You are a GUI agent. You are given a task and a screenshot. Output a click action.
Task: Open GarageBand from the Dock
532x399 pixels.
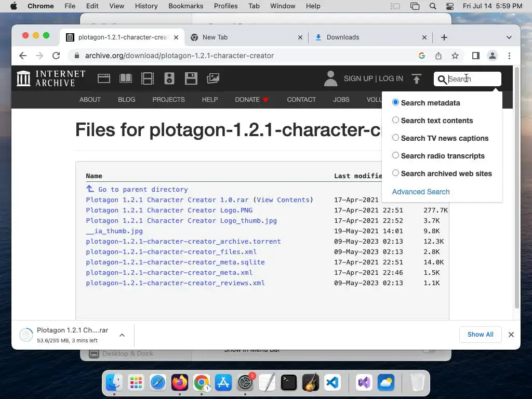pyautogui.click(x=311, y=383)
